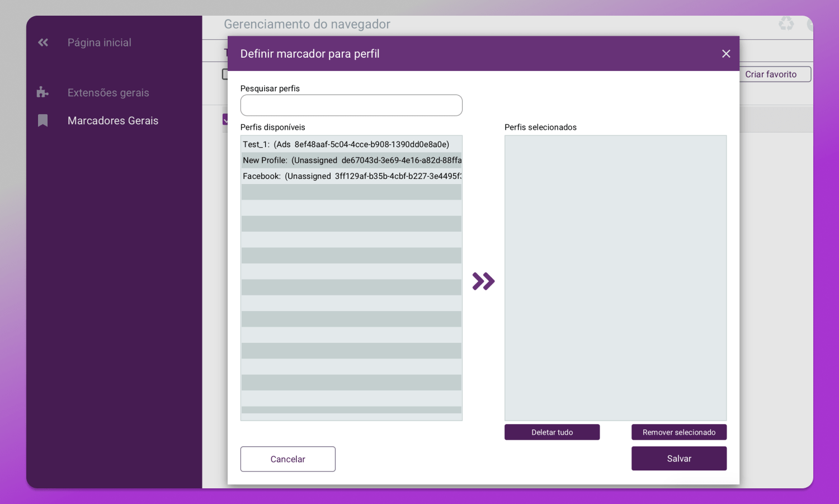The height and width of the screenshot is (504, 839).
Task: Close the Definir marcador para perfil dialog
Action: tap(726, 54)
